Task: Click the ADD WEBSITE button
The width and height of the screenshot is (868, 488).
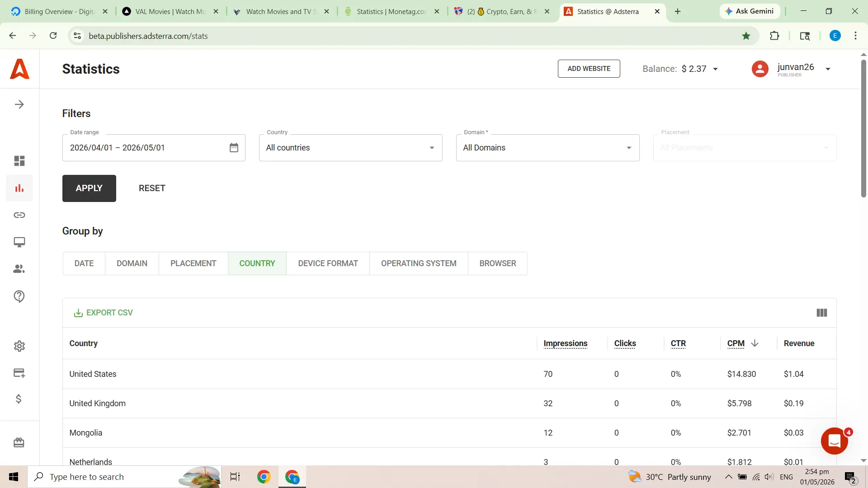Action: tap(589, 69)
